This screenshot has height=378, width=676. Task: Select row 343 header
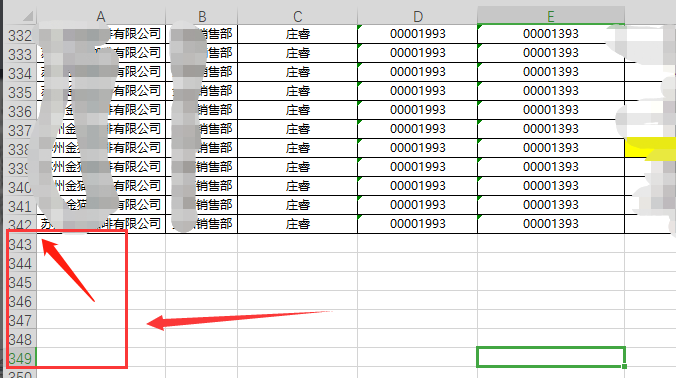tap(20, 244)
